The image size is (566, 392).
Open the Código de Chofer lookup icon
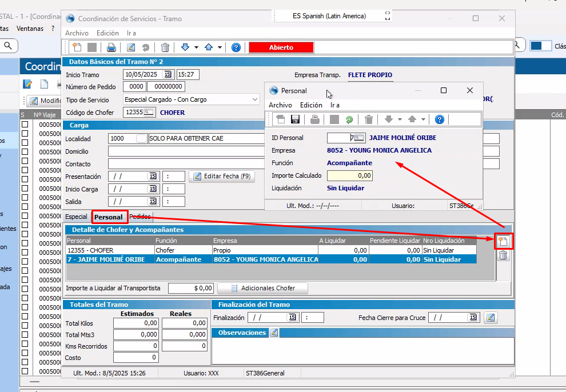pos(149,112)
